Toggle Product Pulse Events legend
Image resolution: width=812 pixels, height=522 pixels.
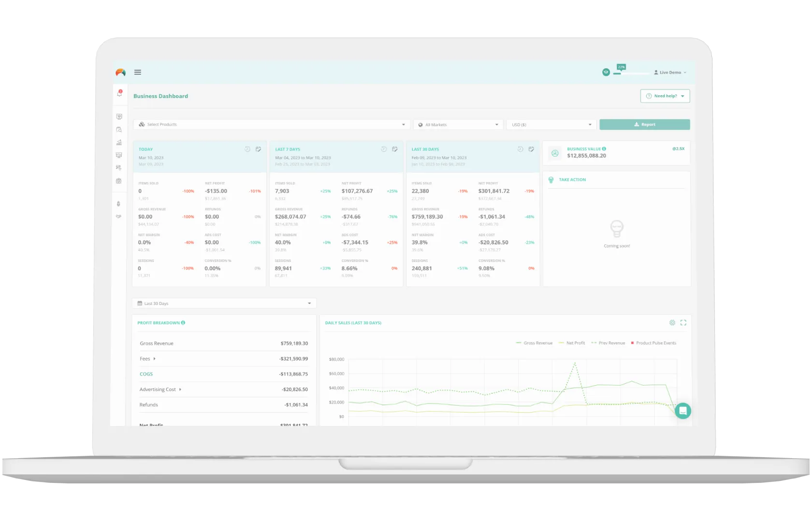coord(654,343)
